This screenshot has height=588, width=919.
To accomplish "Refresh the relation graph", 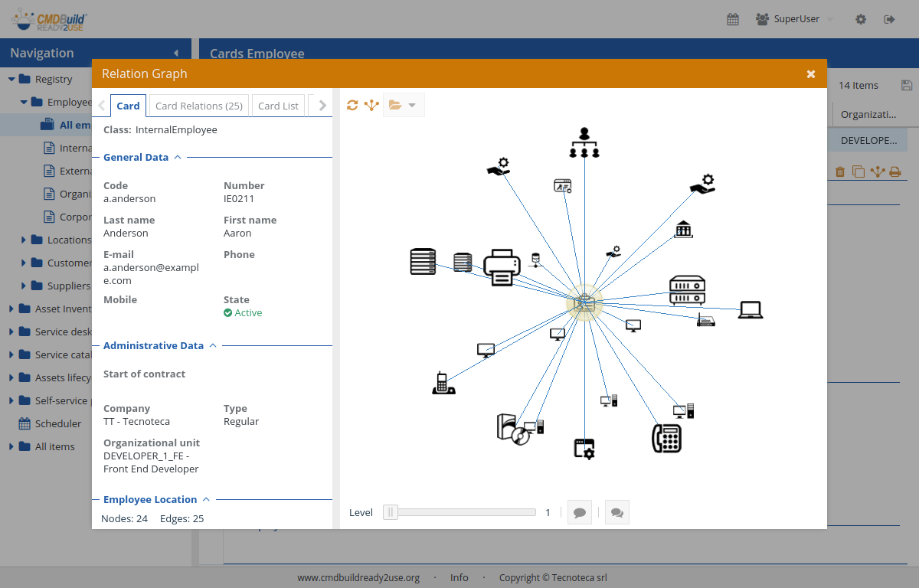I will [352, 105].
